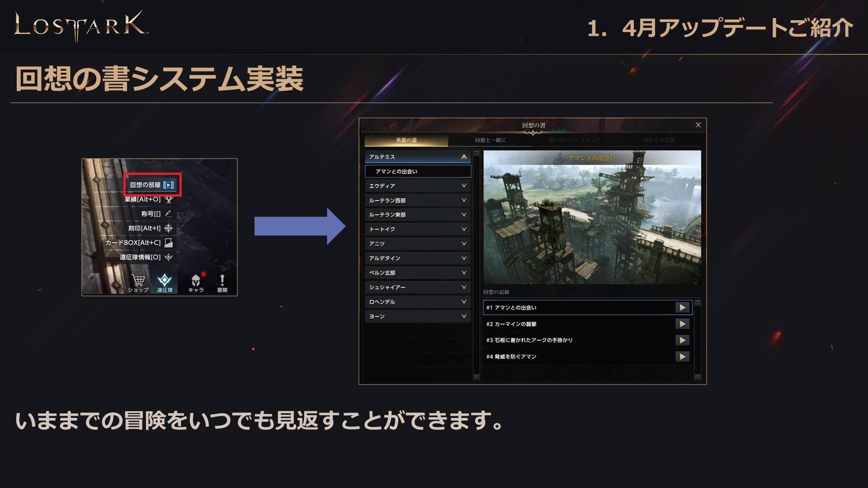Screen dimensions: 868x488
Task: Expand the エウディア region list
Action: pos(418,186)
